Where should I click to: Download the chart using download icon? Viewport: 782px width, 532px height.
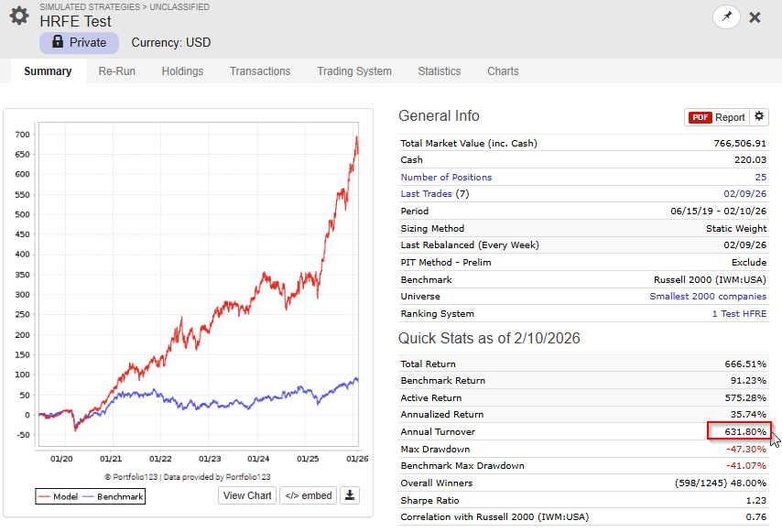click(x=350, y=495)
